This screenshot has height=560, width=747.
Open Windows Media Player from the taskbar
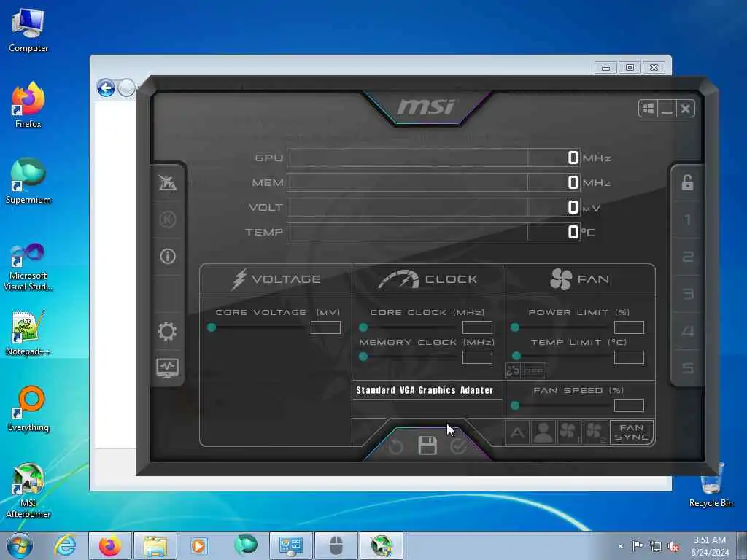[x=200, y=545]
